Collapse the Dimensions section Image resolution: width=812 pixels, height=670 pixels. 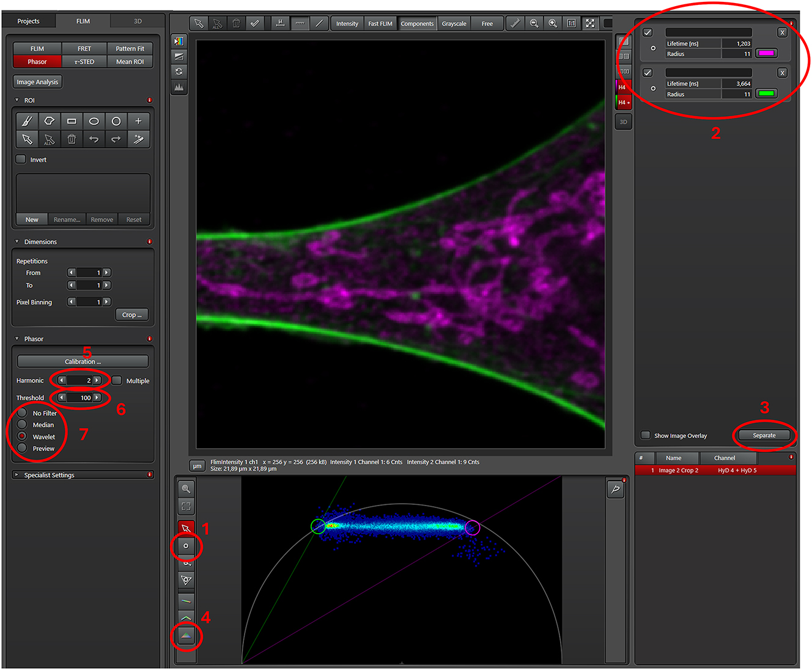[x=17, y=241]
